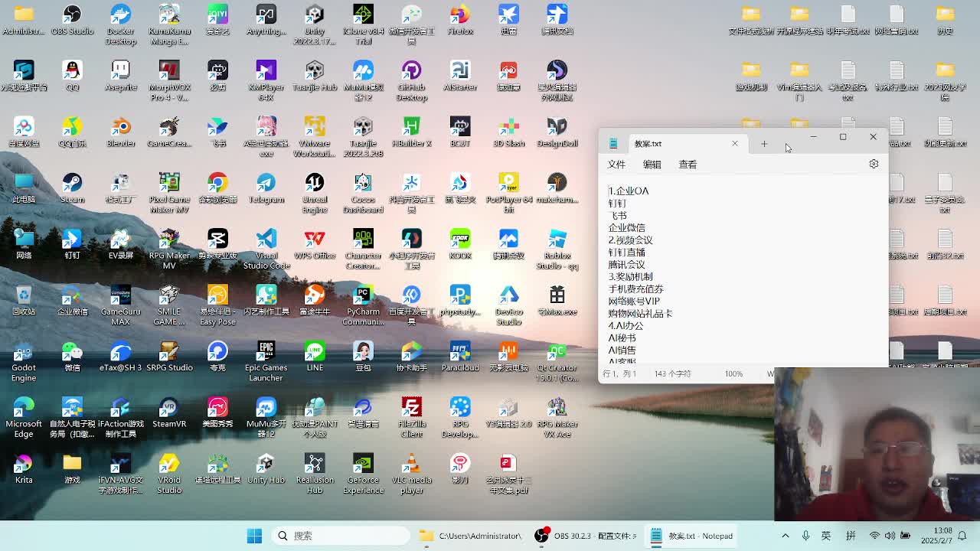This screenshot has height=551, width=980.
Task: Switch to OBS 30.2.3 taskbar item
Action: 586,536
